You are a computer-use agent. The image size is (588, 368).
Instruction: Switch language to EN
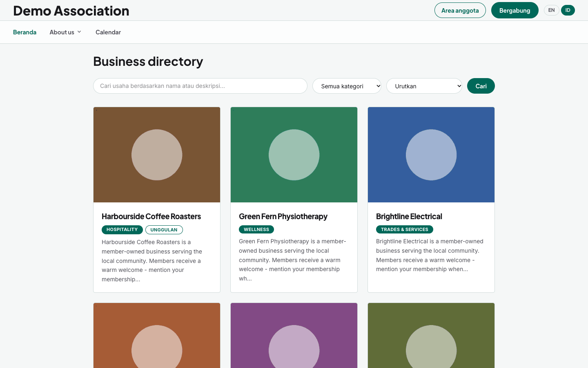point(551,10)
